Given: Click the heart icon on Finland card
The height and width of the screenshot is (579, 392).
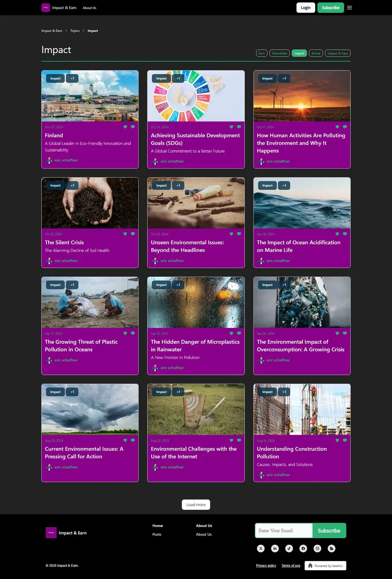Looking at the screenshot, I should pyautogui.click(x=125, y=127).
